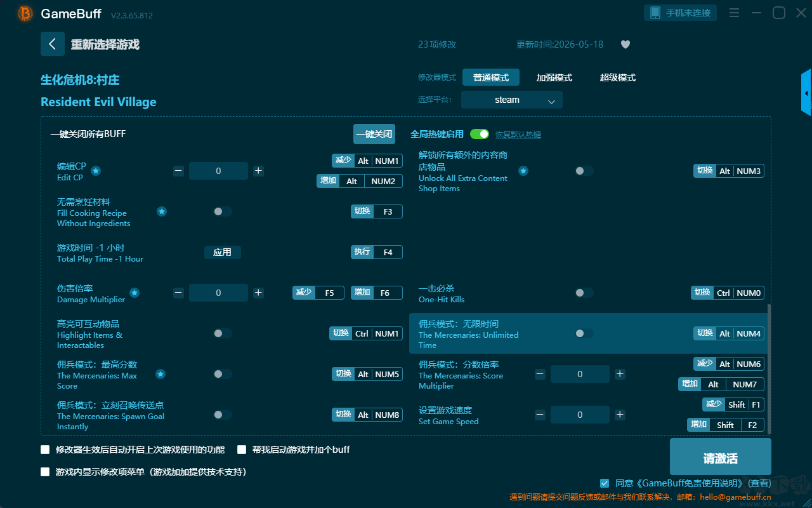
Task: Increase Set Game Speed with plus button
Action: coord(620,415)
